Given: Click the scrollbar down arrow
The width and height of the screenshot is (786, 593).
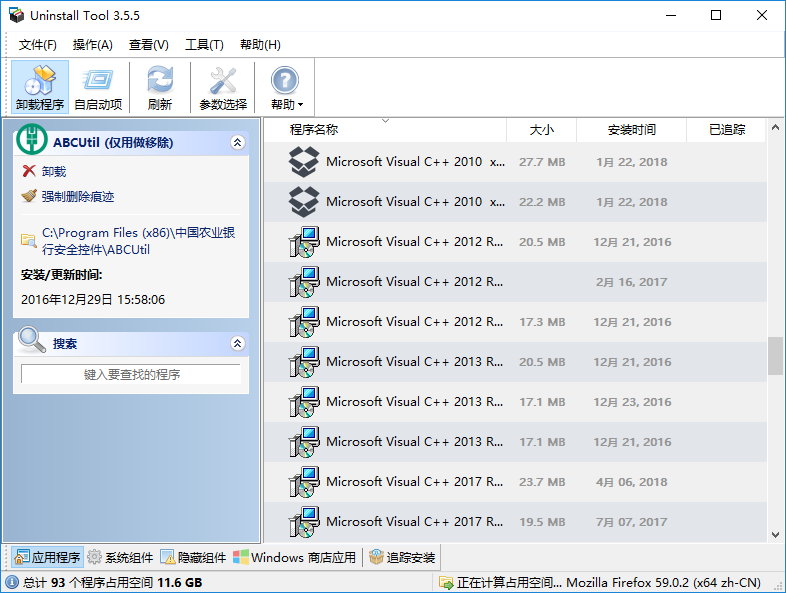Looking at the screenshot, I should click(x=775, y=535).
